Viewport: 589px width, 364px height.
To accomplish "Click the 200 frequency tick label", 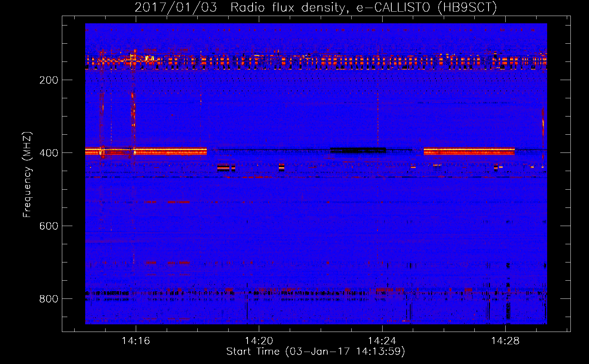I will 49,80.
